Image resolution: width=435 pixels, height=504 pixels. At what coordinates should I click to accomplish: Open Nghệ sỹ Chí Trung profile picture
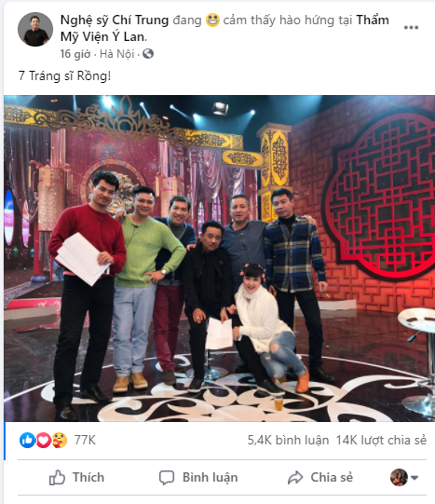click(x=35, y=29)
